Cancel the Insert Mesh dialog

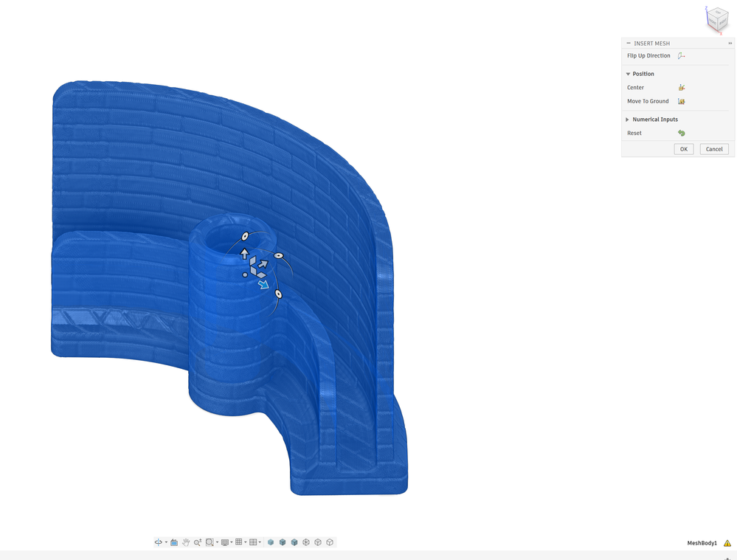pos(714,149)
